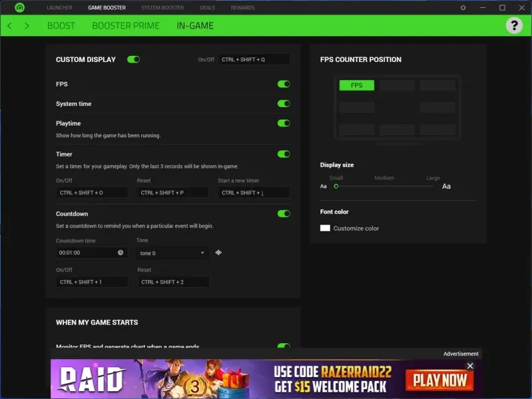Choose the bottom-center FPS position box

397,130
